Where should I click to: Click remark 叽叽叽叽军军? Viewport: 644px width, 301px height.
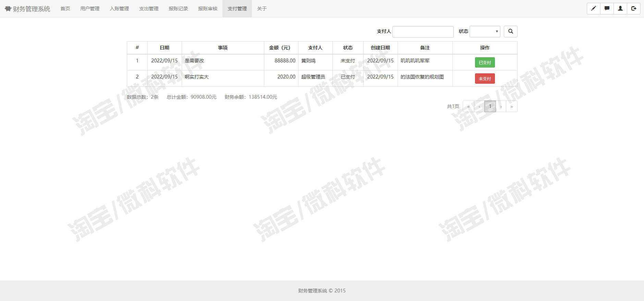click(415, 61)
